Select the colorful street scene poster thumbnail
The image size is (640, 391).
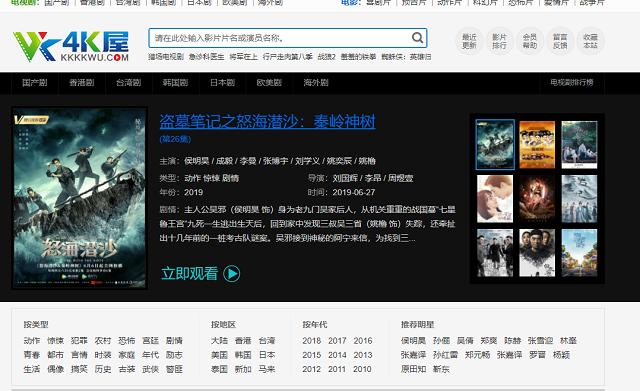(579, 253)
